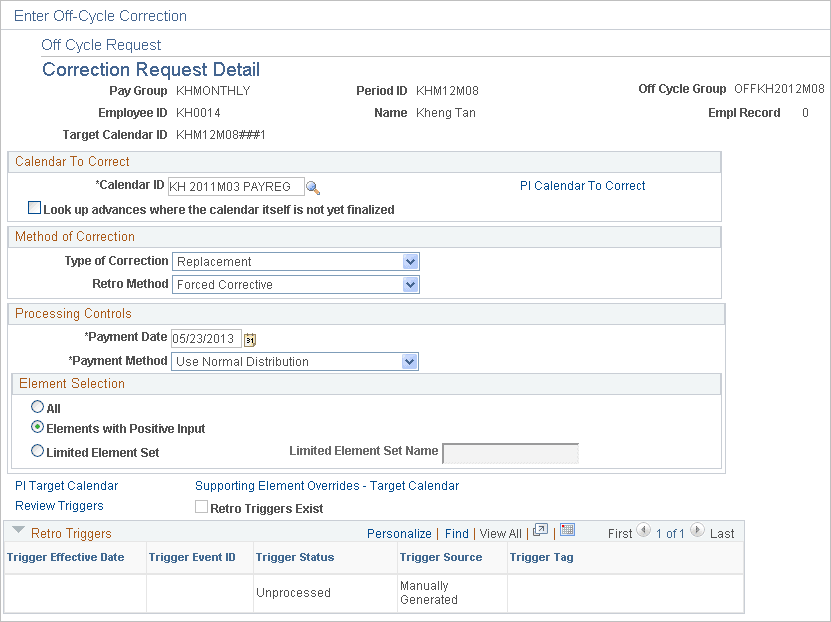Open the Type of Correction dropdown arrow
This screenshot has height=622, width=831.
[410, 261]
